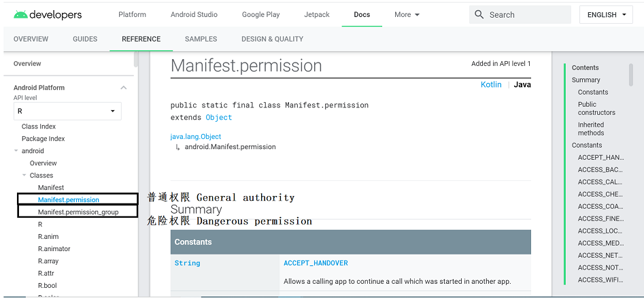Screen dimensions: 644x298
Task: Switch to the SAMPLES tab
Action: [201, 39]
